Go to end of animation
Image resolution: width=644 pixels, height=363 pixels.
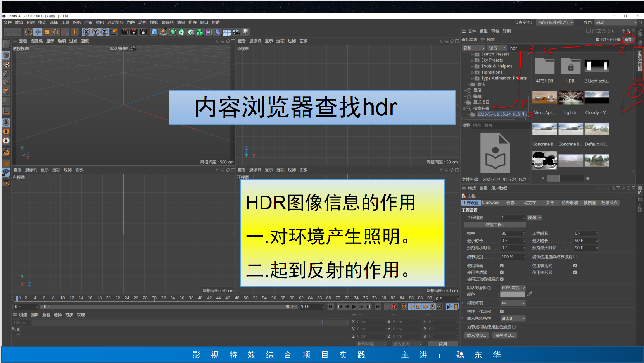pyautogui.click(x=378, y=306)
